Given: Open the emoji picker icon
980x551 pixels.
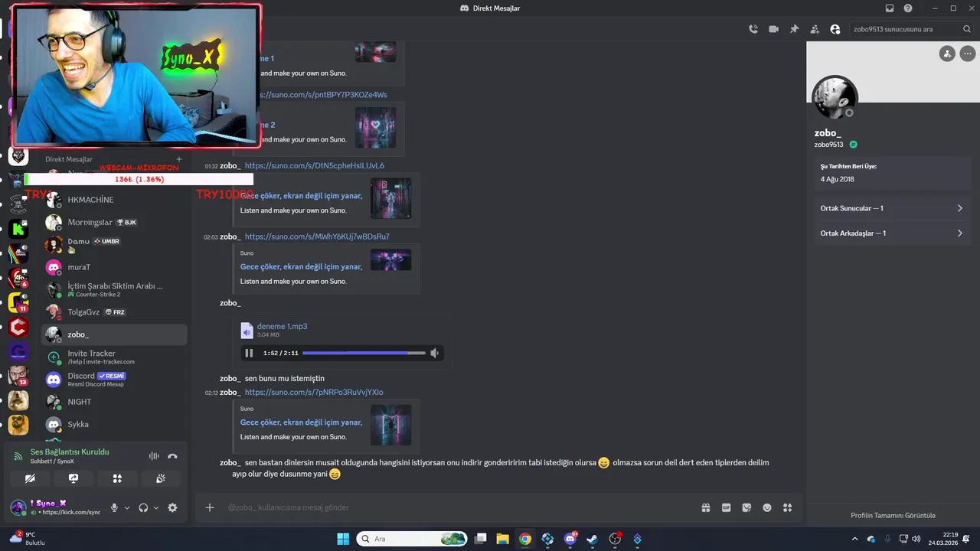Looking at the screenshot, I should (767, 507).
